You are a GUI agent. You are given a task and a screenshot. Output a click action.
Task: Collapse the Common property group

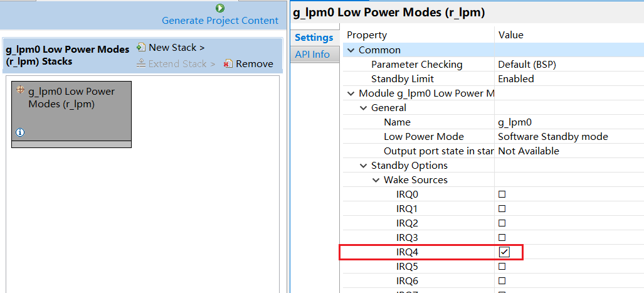[x=351, y=50]
